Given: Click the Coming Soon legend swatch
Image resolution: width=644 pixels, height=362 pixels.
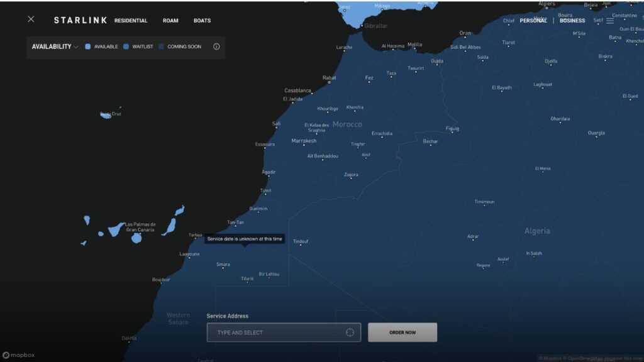Looking at the screenshot, I should [161, 47].
